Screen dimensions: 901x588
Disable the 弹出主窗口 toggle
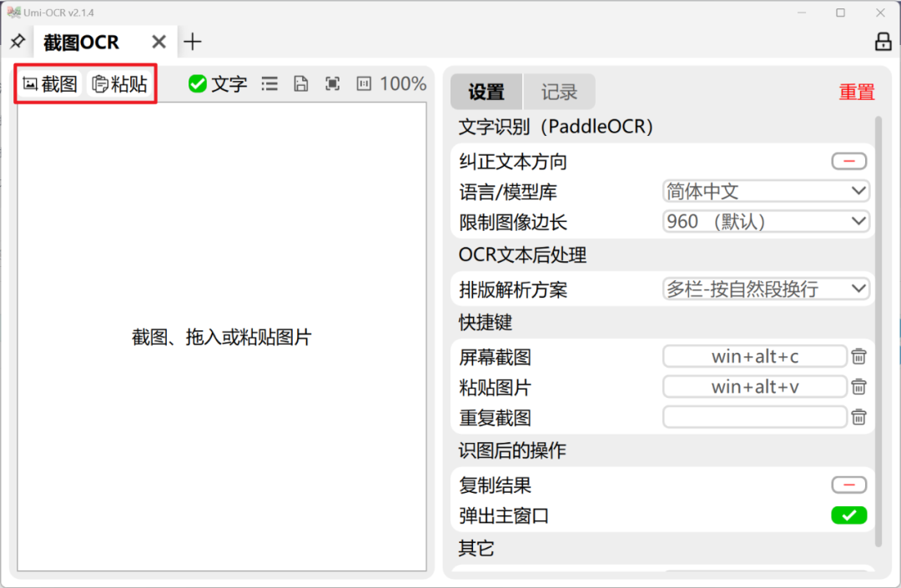click(848, 515)
